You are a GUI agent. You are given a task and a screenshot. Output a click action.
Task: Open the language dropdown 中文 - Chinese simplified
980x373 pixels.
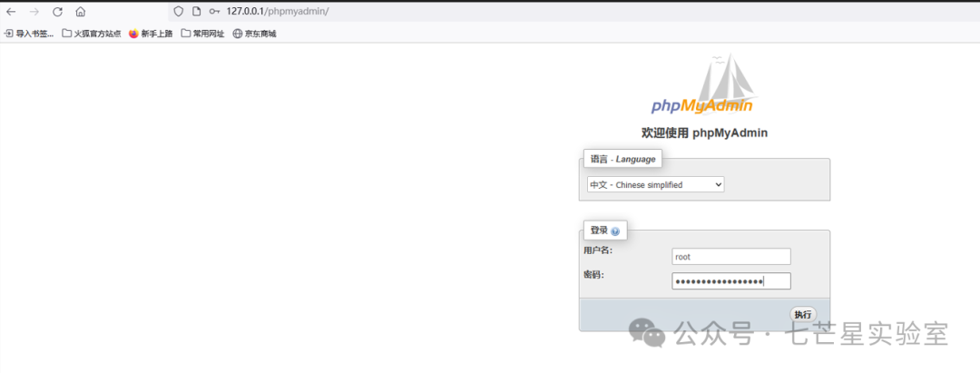coord(656,184)
